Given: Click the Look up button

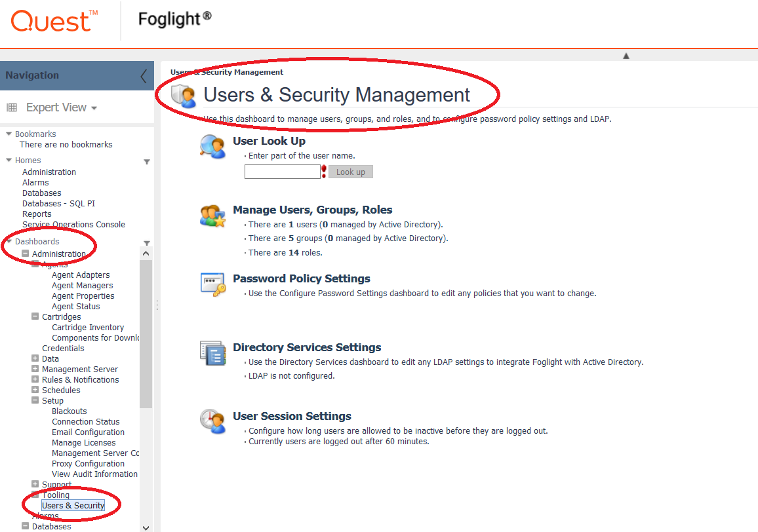Looking at the screenshot, I should coord(351,172).
